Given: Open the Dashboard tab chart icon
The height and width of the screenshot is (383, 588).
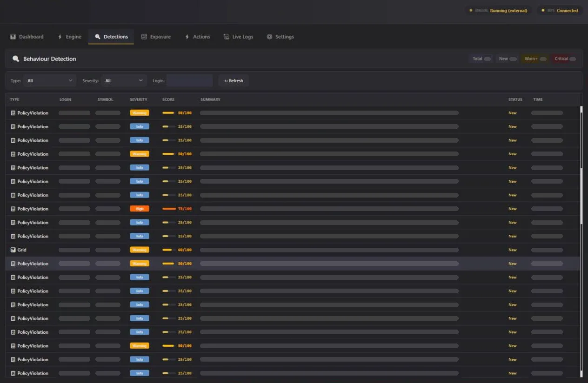Looking at the screenshot, I should (13, 37).
